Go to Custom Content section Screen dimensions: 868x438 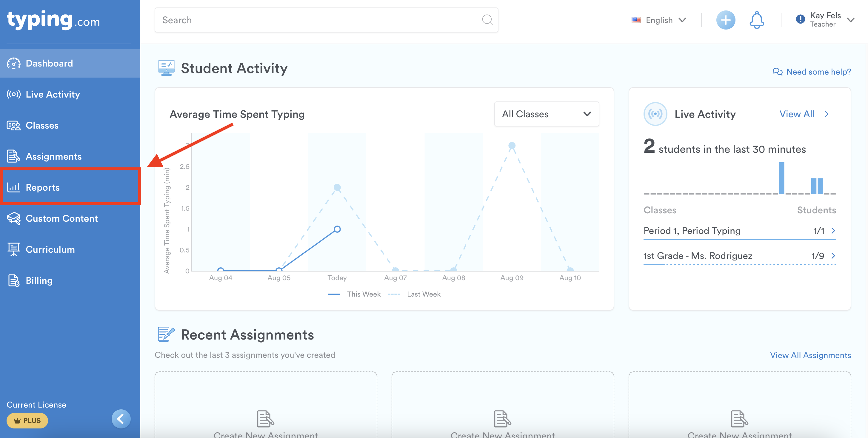[62, 218]
